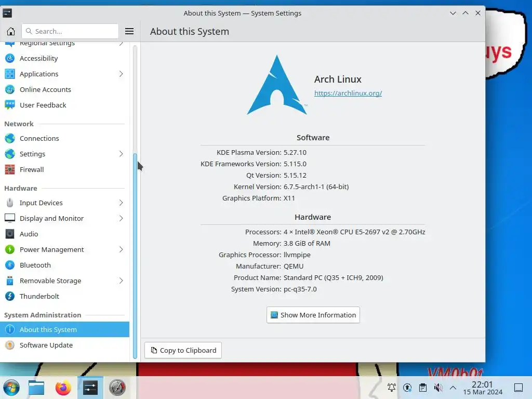The image size is (532, 399).
Task: Open Connections network page
Action: [65, 138]
